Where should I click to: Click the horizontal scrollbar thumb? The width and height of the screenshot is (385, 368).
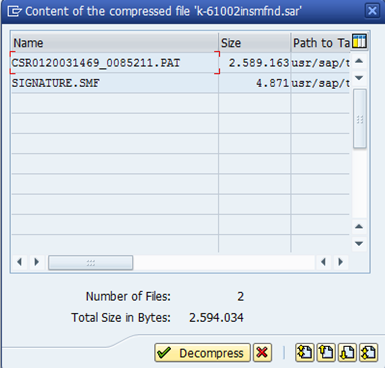click(x=91, y=263)
